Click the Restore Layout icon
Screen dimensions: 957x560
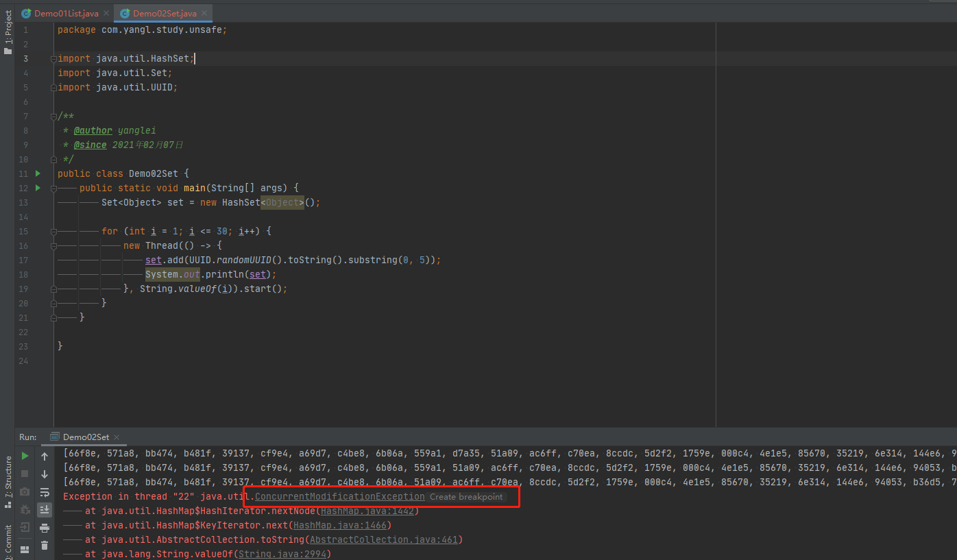(25, 549)
